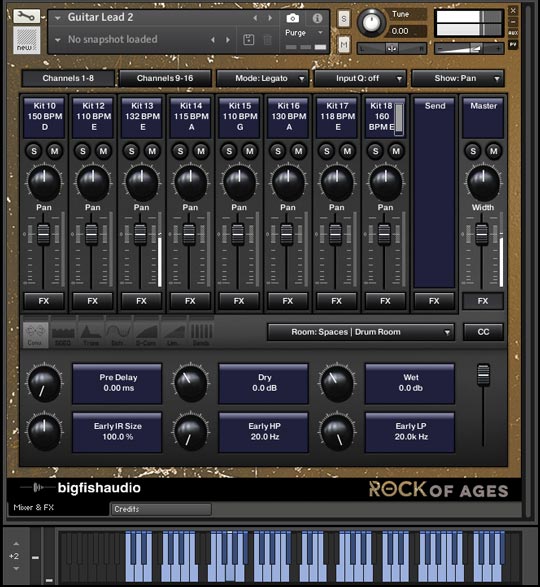Open FX for Kit 14 channel
540x587 pixels.
[190, 301]
